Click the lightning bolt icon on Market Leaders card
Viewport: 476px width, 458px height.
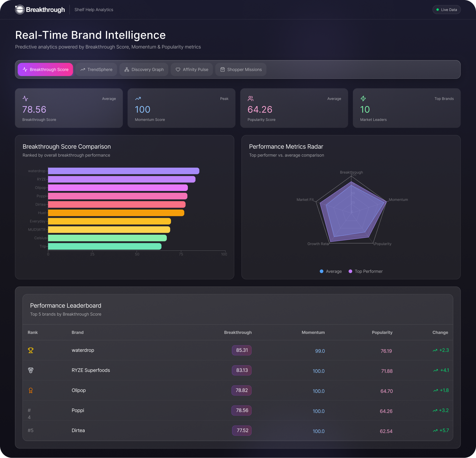(363, 99)
